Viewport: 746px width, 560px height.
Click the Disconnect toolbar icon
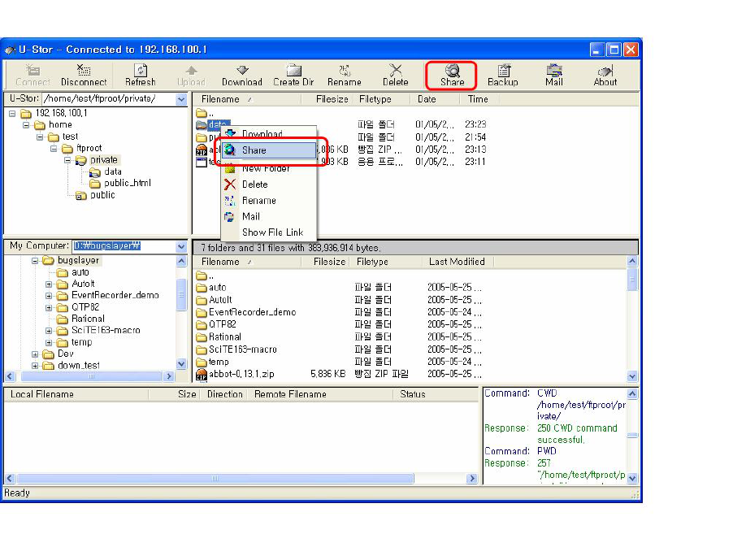point(84,75)
